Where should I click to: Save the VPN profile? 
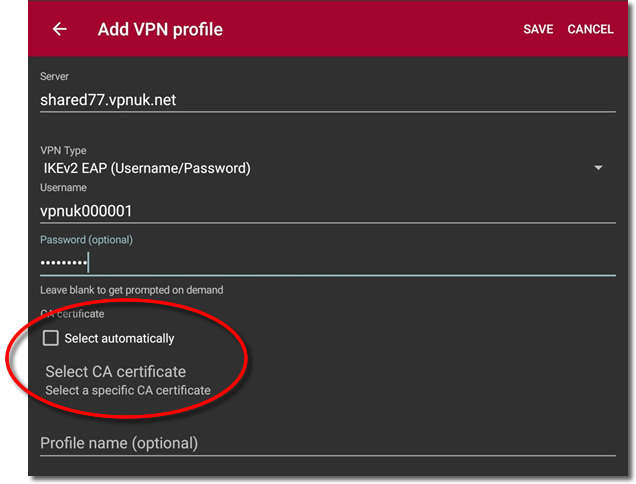538,29
